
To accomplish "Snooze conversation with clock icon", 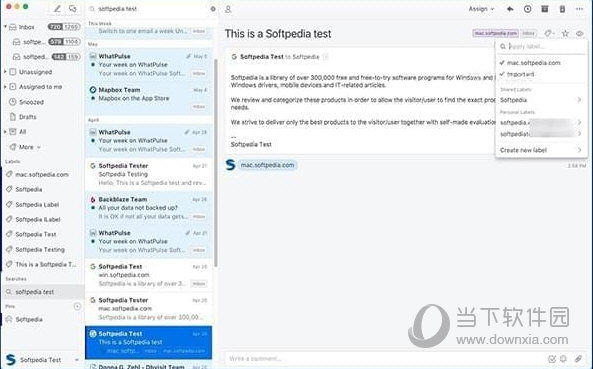I will tap(527, 9).
